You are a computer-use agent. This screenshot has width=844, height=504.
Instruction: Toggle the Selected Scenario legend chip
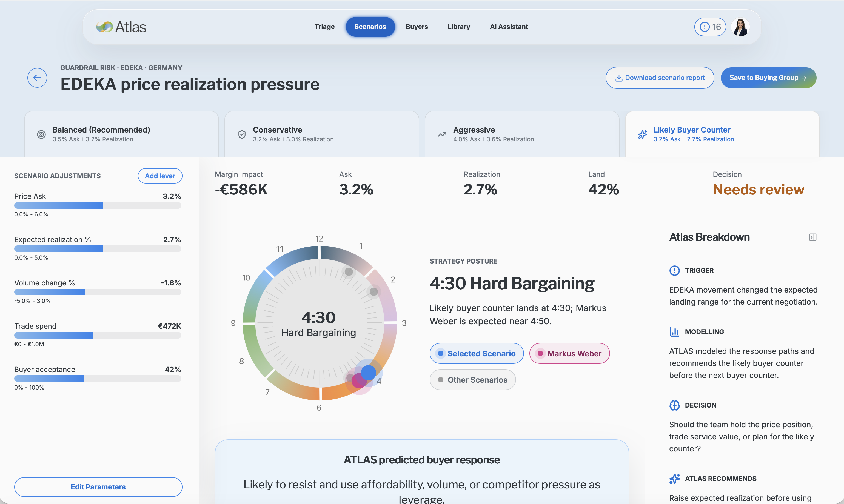476,353
